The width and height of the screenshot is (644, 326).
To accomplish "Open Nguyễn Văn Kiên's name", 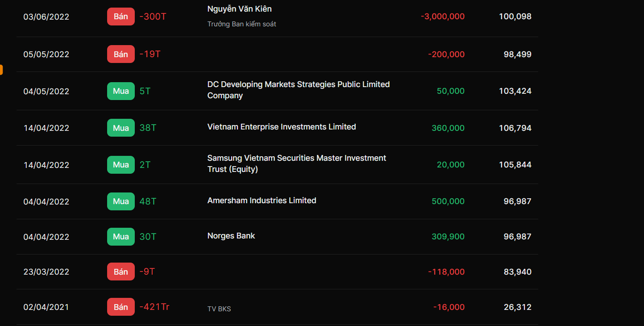I will 239,9.
